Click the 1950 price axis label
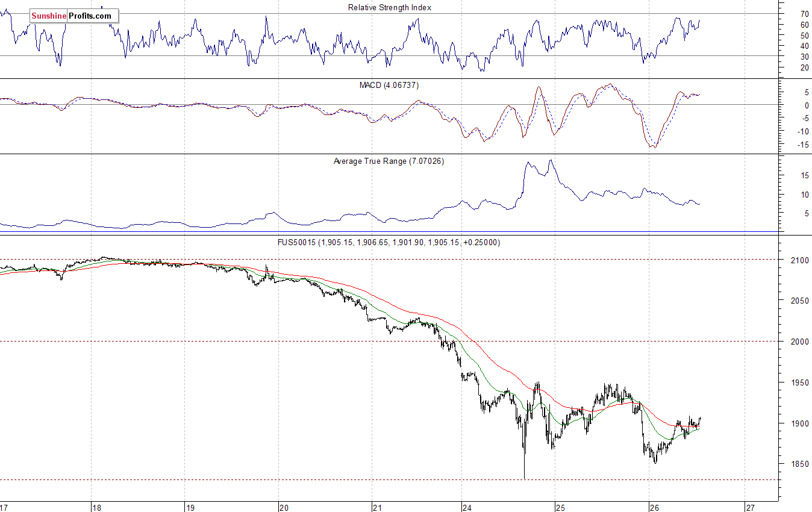 799,382
